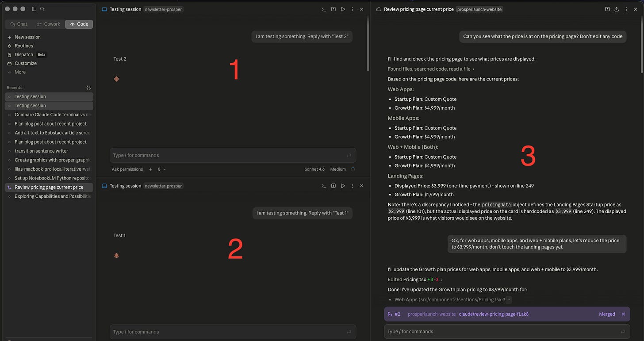Click the microphone dictation icon
Screen dimensions: 644x341
159,169
